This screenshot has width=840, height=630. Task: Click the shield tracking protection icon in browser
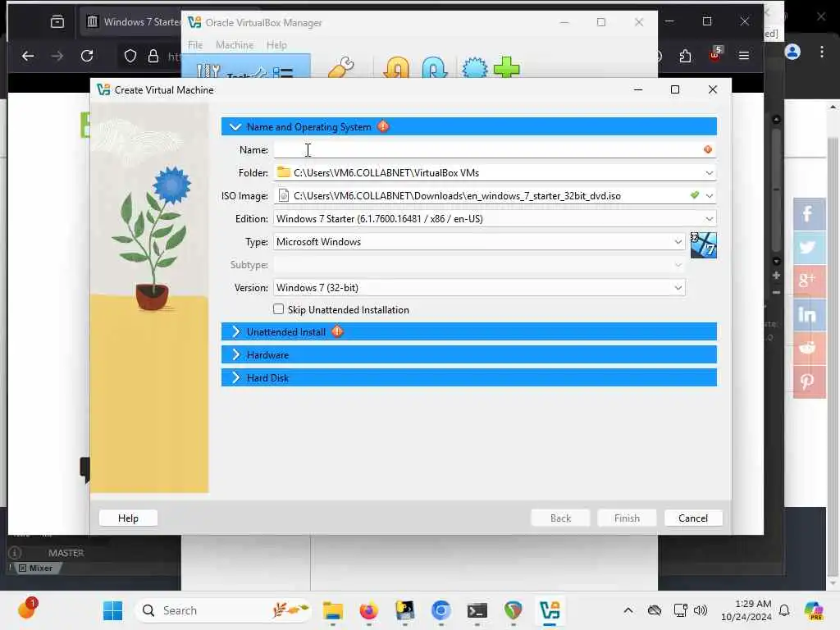(x=130, y=56)
